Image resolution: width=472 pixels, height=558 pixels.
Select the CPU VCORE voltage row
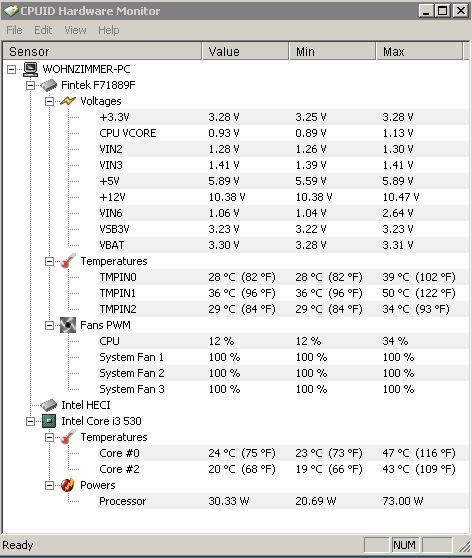283,133
